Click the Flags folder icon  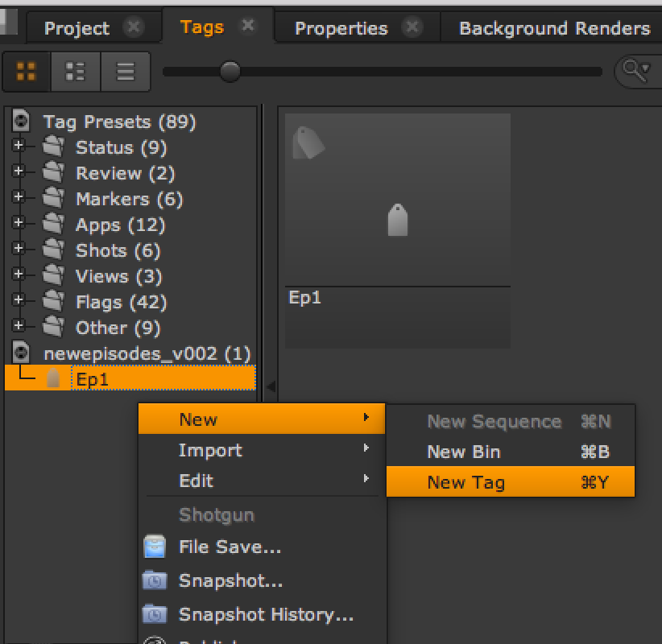tap(54, 301)
